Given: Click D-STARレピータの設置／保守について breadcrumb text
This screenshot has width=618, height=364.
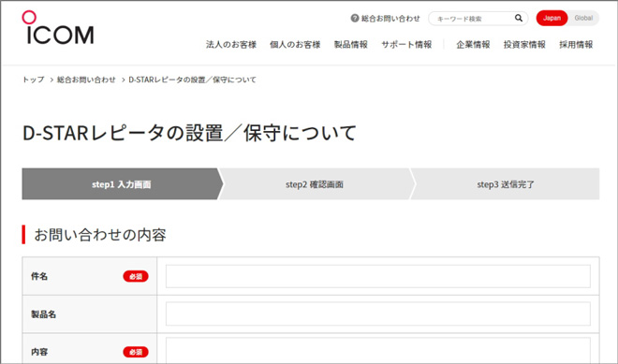Looking at the screenshot, I should click(192, 80).
